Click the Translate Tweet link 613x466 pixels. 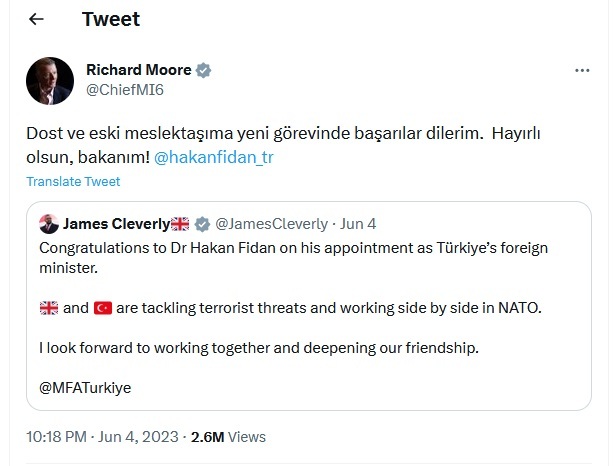(73, 182)
